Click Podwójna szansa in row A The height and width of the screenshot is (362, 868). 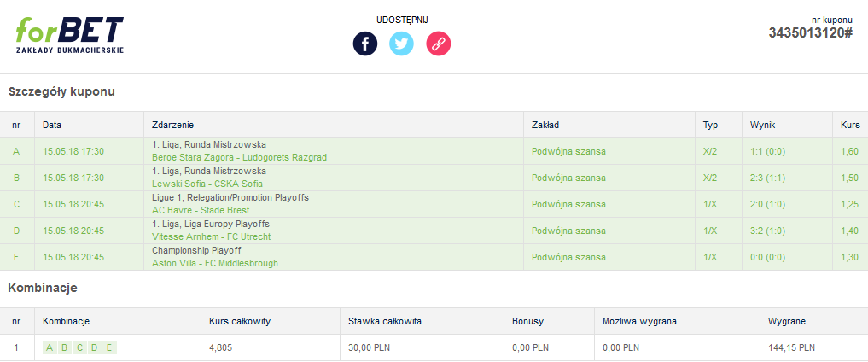(x=568, y=151)
